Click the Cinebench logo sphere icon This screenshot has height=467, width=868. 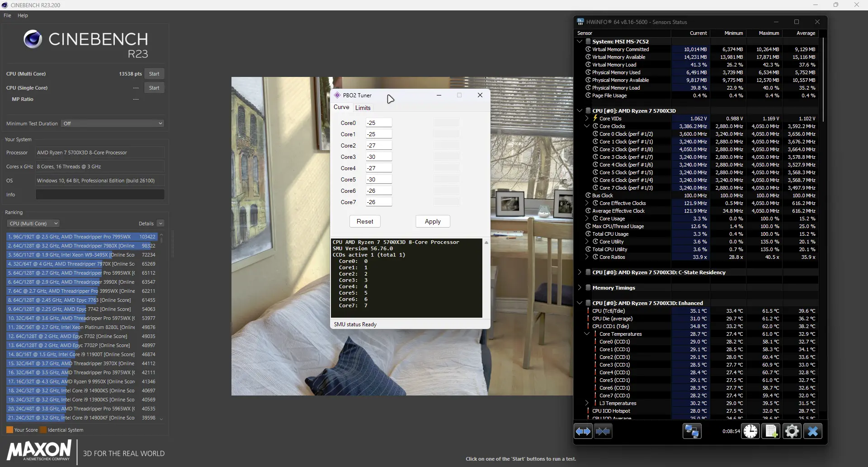33,39
